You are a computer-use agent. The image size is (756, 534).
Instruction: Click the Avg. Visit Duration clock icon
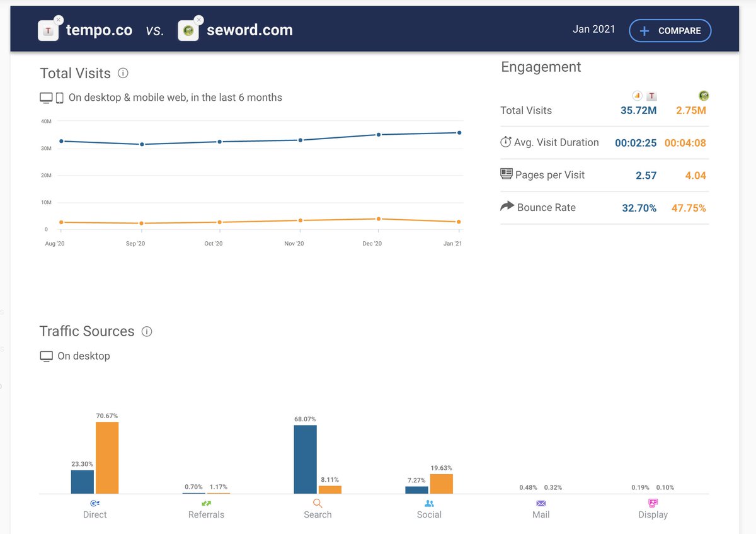pos(505,142)
